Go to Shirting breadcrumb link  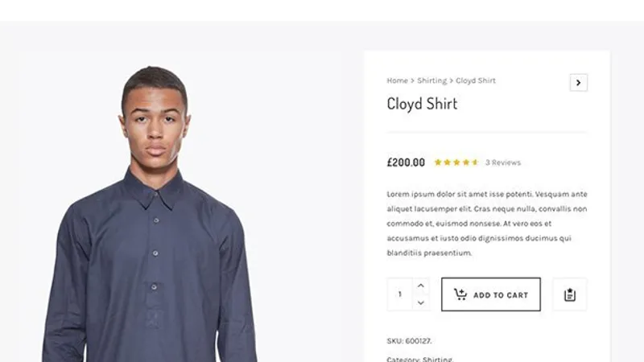point(431,80)
